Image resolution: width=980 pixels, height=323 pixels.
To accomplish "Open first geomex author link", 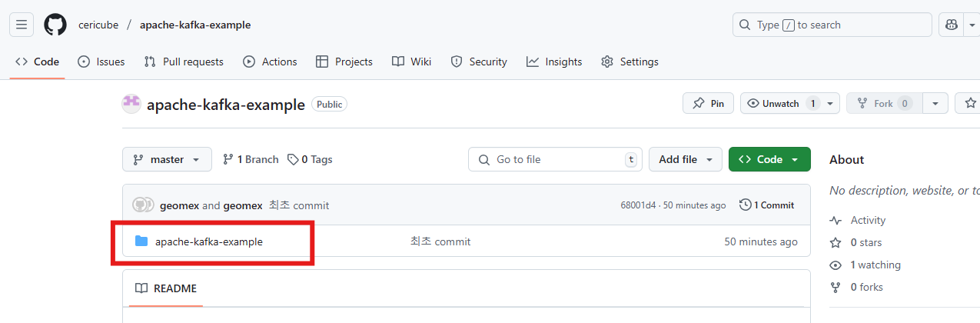I will (x=179, y=205).
